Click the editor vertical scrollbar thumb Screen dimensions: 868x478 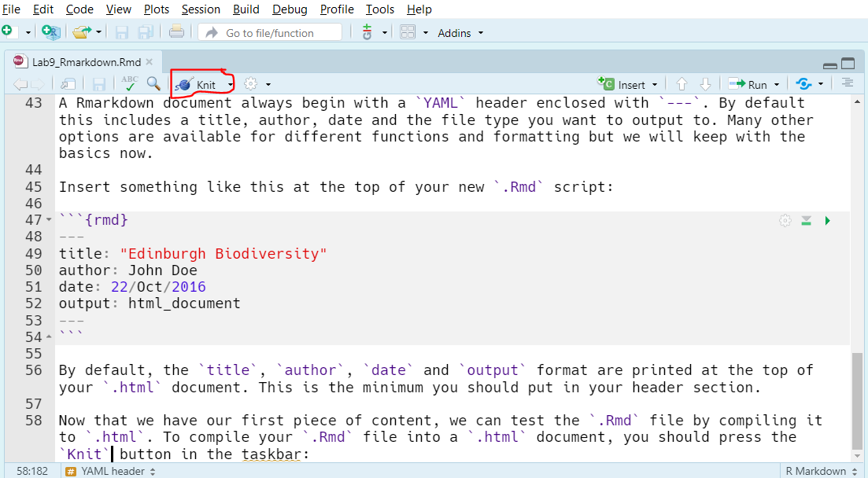pos(857,399)
